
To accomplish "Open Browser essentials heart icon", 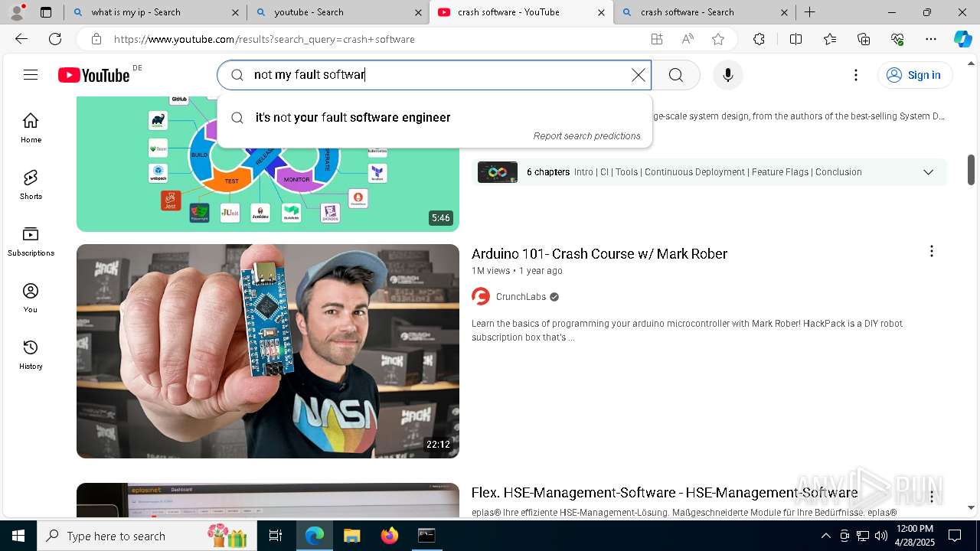I will tap(897, 39).
